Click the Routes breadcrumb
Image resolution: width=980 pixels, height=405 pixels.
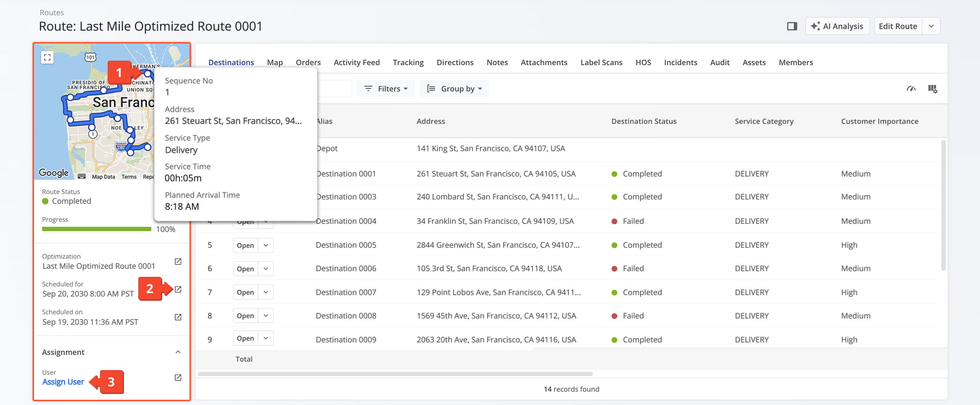[x=52, y=13]
